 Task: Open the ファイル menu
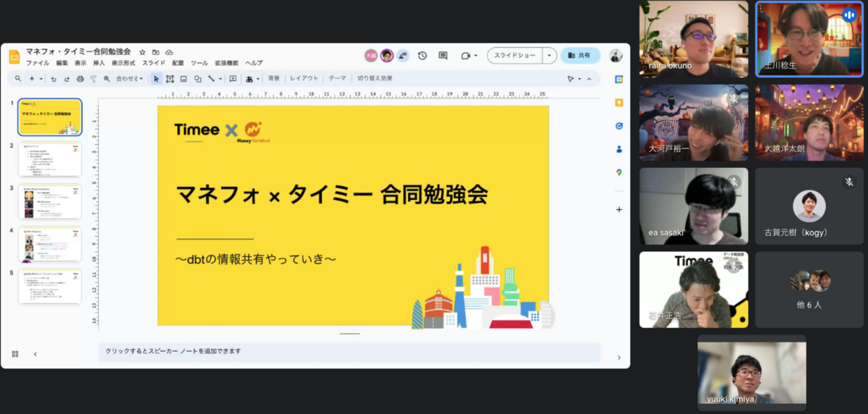click(38, 63)
